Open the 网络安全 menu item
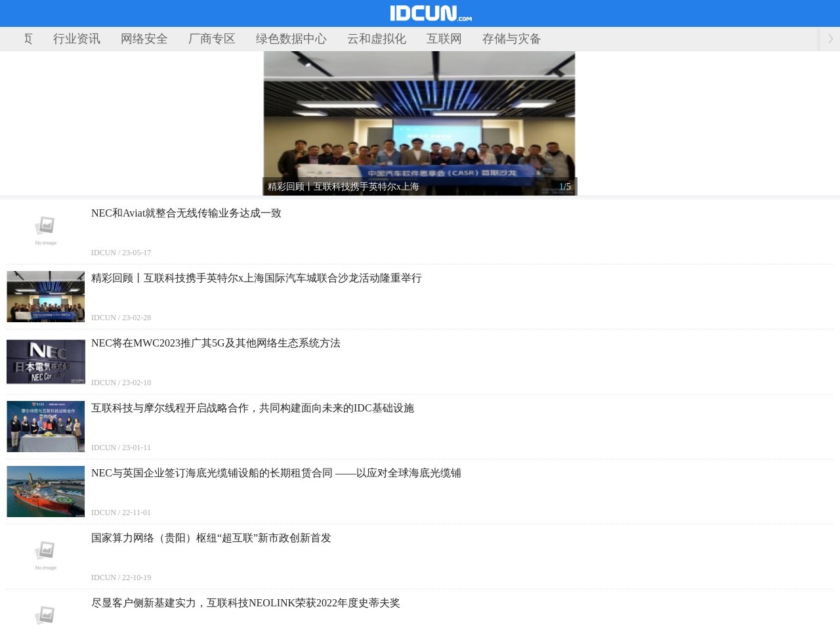Image resolution: width=840 pixels, height=630 pixels. (144, 39)
